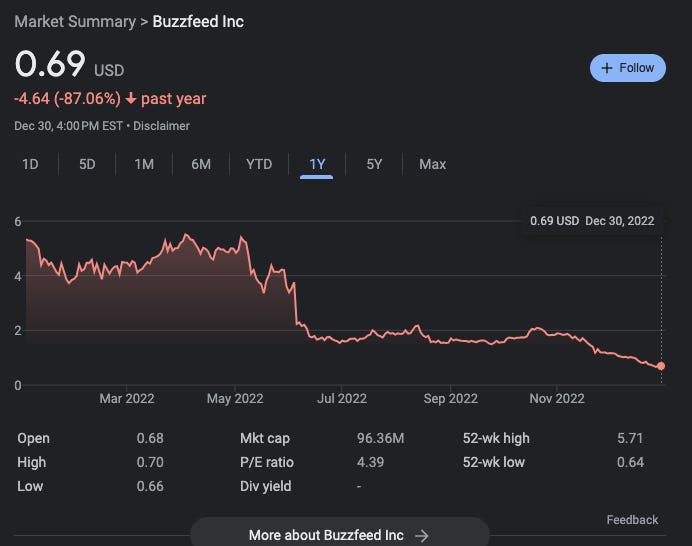692x546 pixels.
Task: Switch chart to the 5Y range
Action: pos(374,165)
